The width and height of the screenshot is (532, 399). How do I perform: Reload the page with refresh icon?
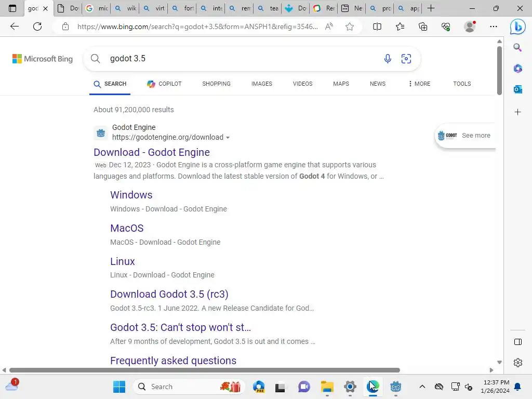[37, 26]
